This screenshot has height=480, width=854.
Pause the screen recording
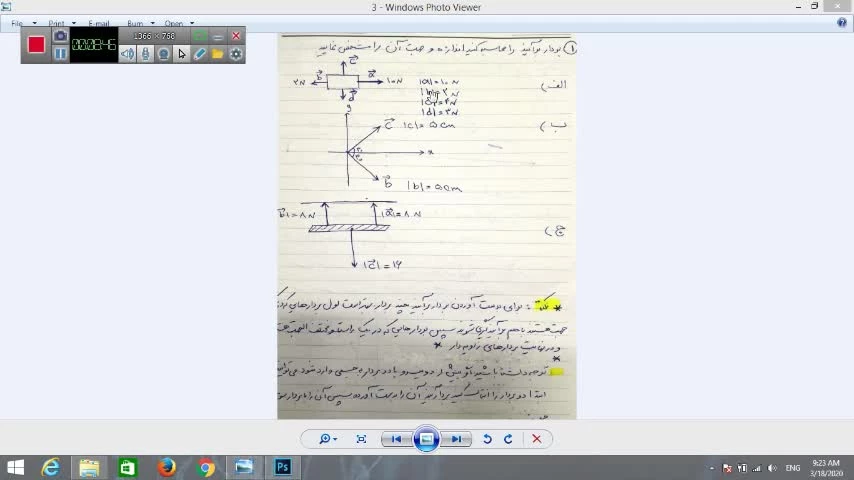pos(60,54)
